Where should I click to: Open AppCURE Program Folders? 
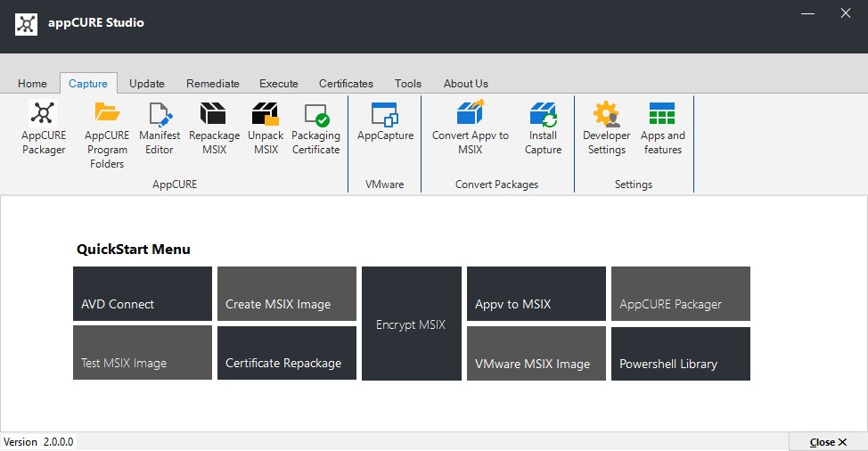[107, 135]
